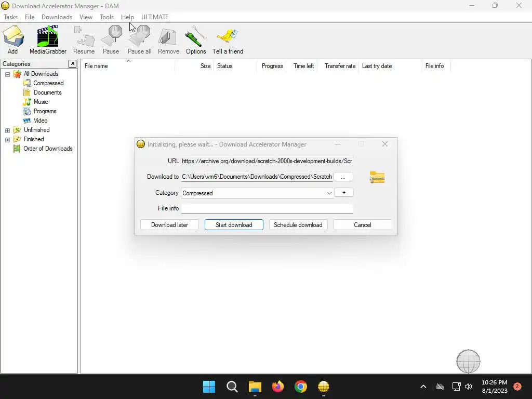Click the zipped folder icon in the dialog
The width and height of the screenshot is (532, 399).
[377, 177]
